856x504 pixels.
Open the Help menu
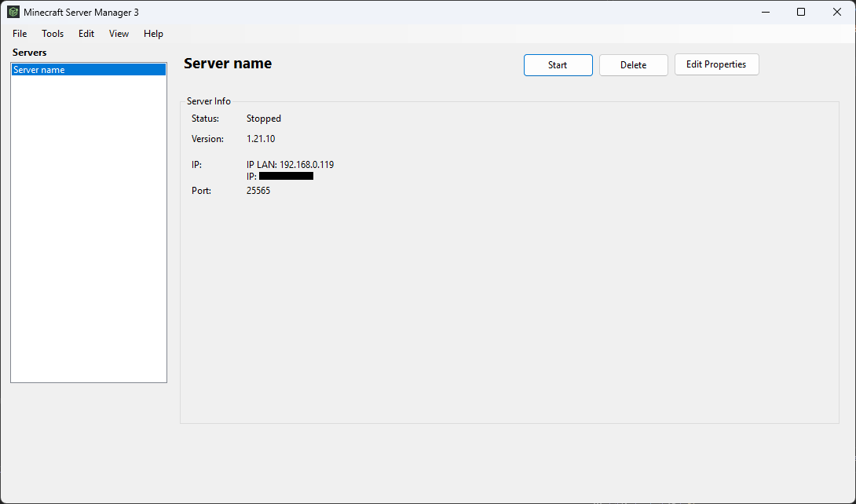(153, 34)
